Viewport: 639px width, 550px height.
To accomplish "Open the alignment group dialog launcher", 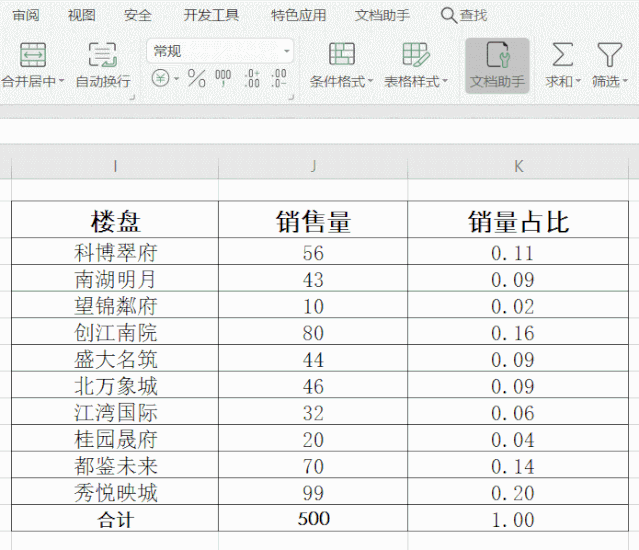I will 132,97.
